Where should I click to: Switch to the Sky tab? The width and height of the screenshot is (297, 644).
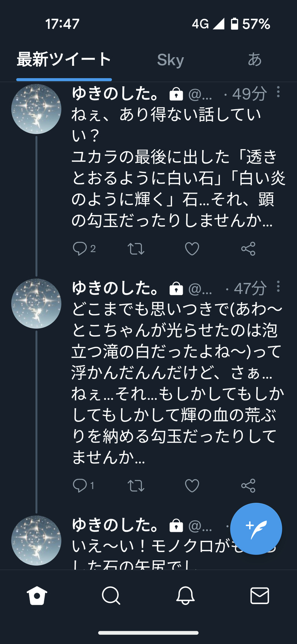(170, 60)
